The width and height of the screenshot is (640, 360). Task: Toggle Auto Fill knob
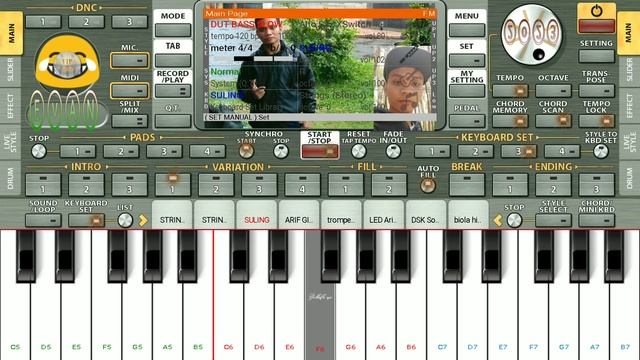tap(428, 186)
